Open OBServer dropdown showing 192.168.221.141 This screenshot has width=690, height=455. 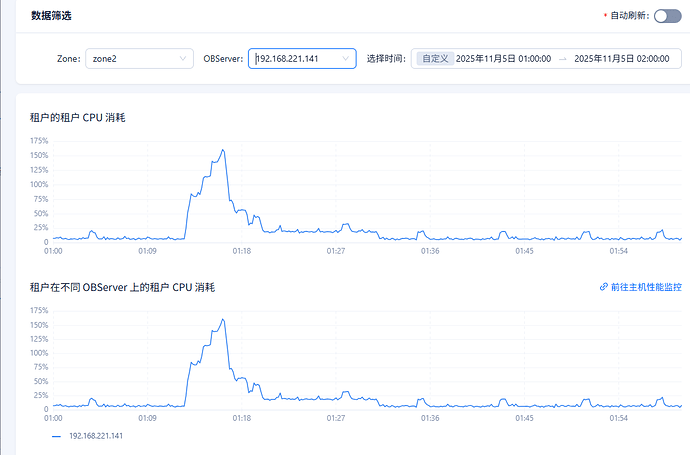(x=300, y=59)
